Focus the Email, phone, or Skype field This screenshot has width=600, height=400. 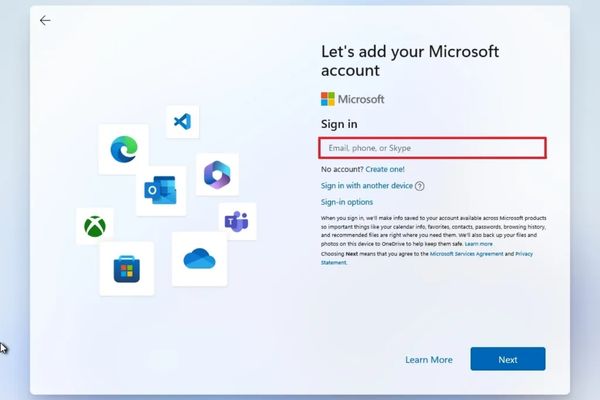point(432,148)
